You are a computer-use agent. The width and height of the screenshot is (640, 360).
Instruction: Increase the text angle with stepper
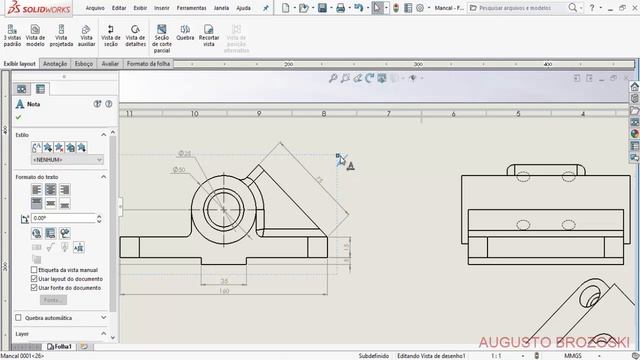[x=99, y=216]
